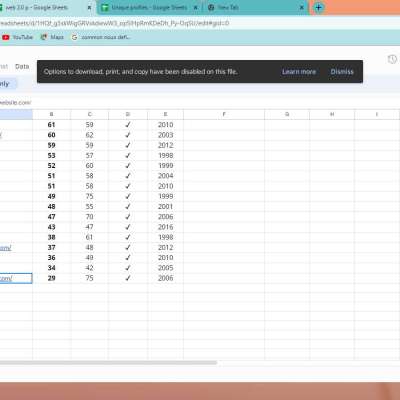Close the New Tab tab
400x400 pixels.
(x=302, y=7)
